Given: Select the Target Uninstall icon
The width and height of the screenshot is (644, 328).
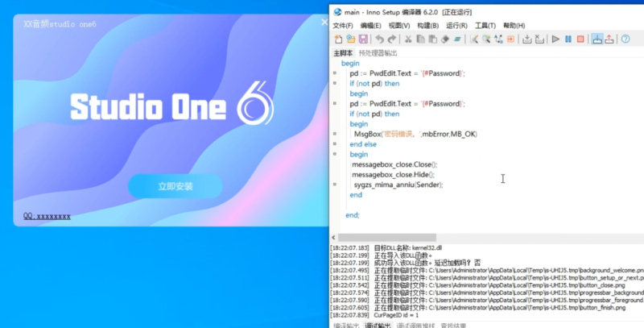Looking at the screenshot, I should [x=609, y=39].
